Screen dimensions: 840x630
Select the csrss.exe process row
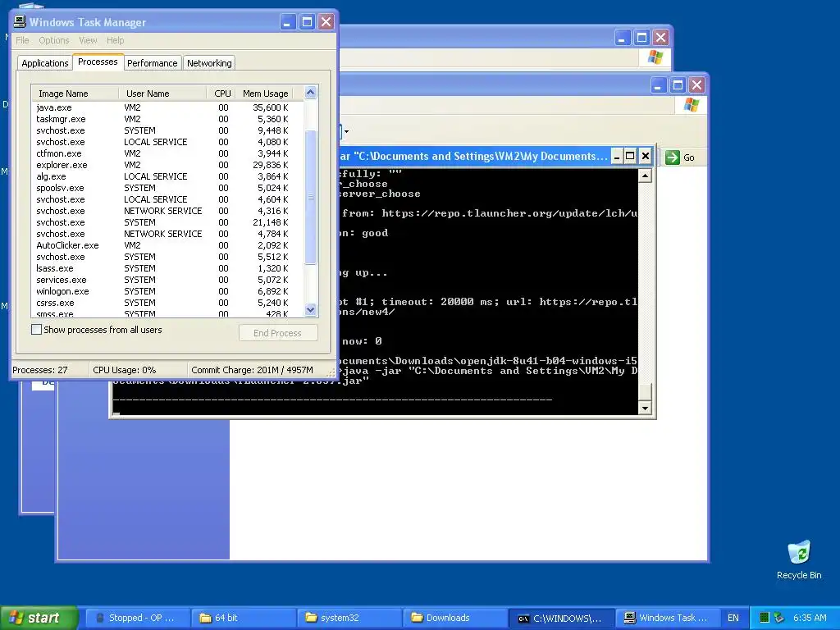pyautogui.click(x=167, y=303)
